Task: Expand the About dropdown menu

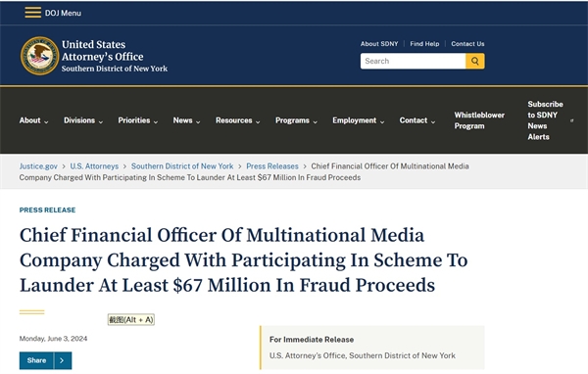Action: 33,120
